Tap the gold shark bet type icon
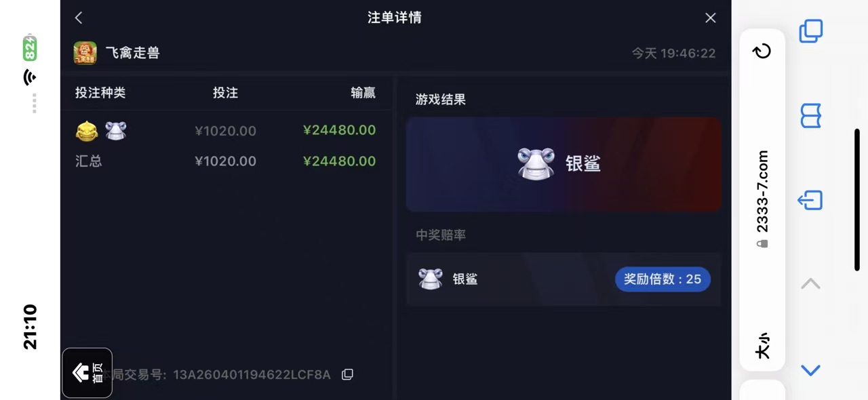 coord(87,130)
